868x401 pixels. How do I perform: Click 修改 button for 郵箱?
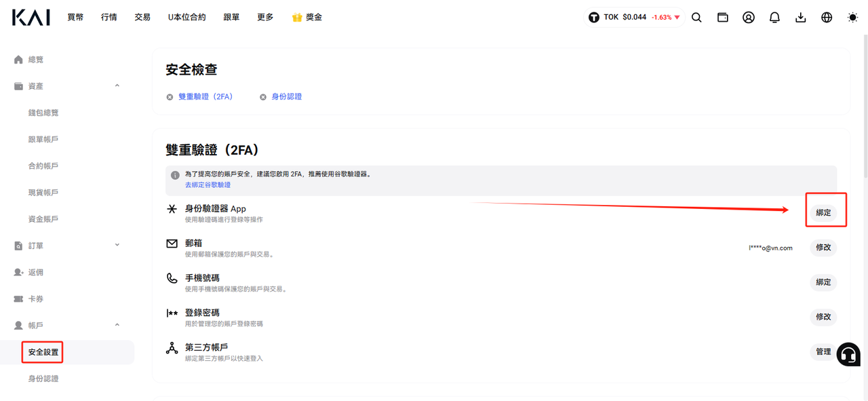coord(823,248)
